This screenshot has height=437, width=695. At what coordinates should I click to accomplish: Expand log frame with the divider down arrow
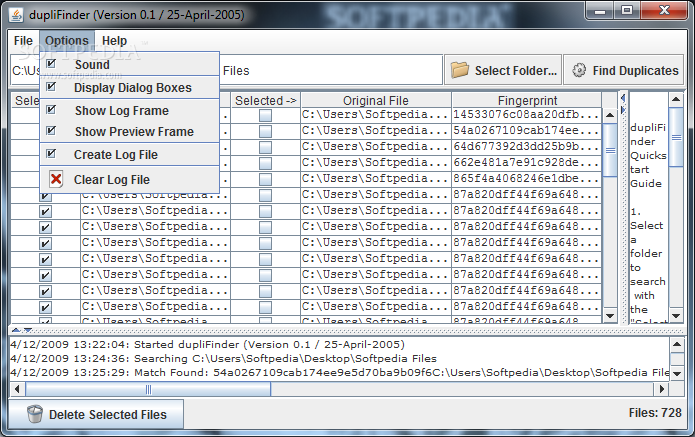click(28, 330)
